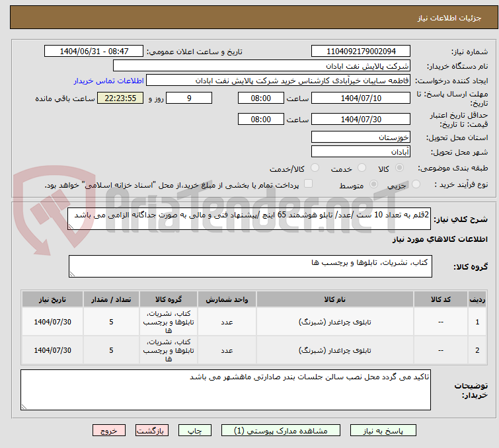Click the province field 'خوزستان'
This screenshot has height=448, width=499.
361,137
